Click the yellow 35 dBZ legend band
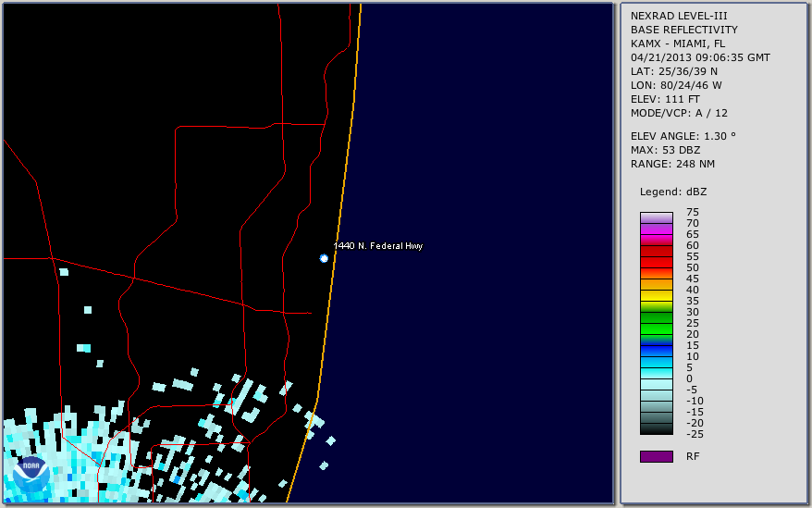Image resolution: width=812 pixels, height=508 pixels. point(656,295)
